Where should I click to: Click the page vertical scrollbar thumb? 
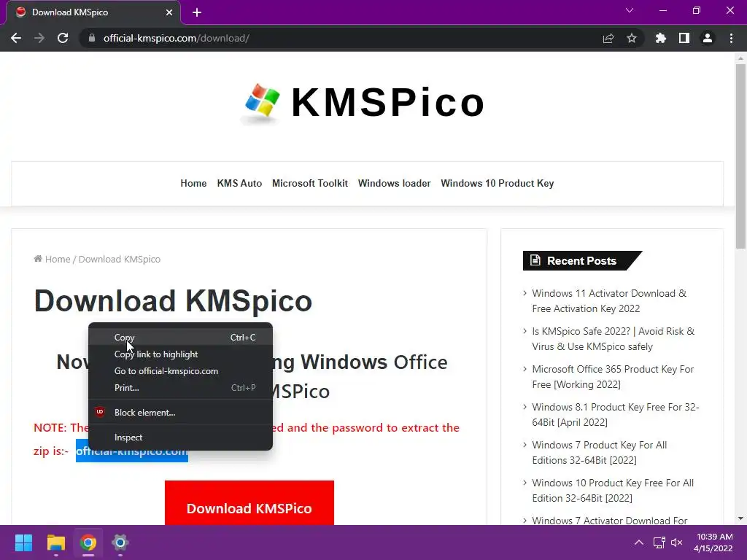[740, 156]
